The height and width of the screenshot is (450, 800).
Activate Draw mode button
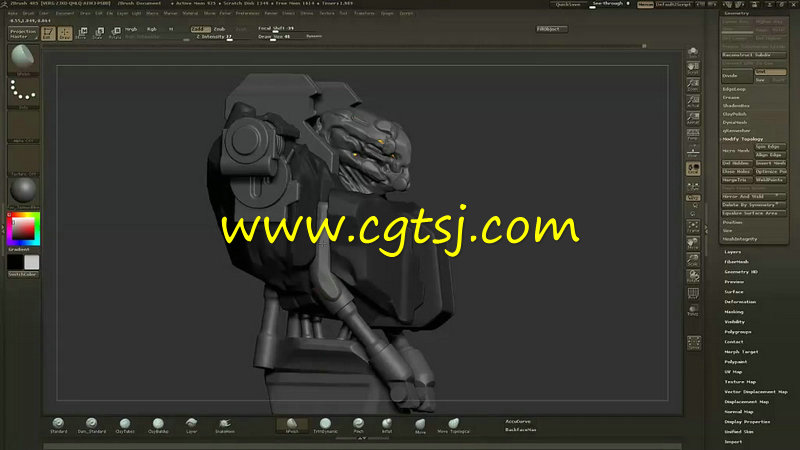(65, 34)
